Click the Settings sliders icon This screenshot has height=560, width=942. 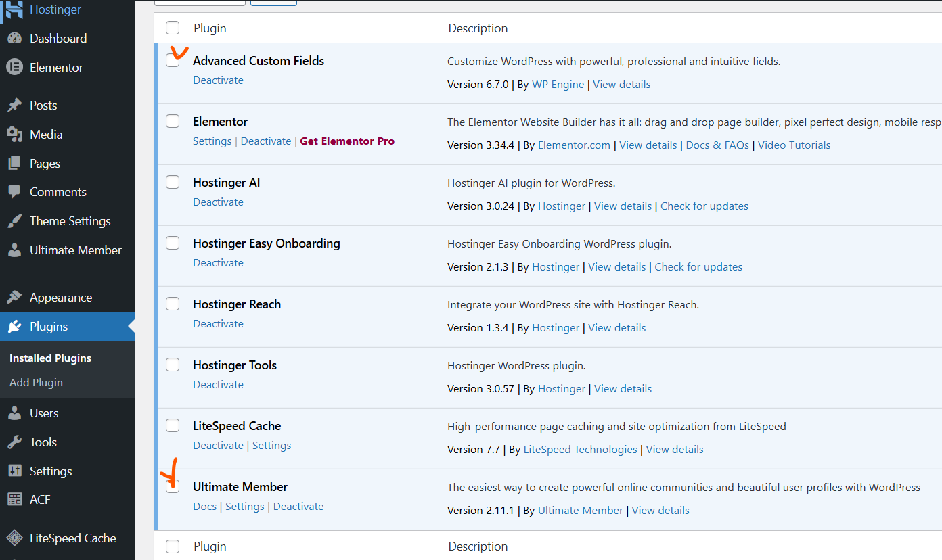(14, 471)
